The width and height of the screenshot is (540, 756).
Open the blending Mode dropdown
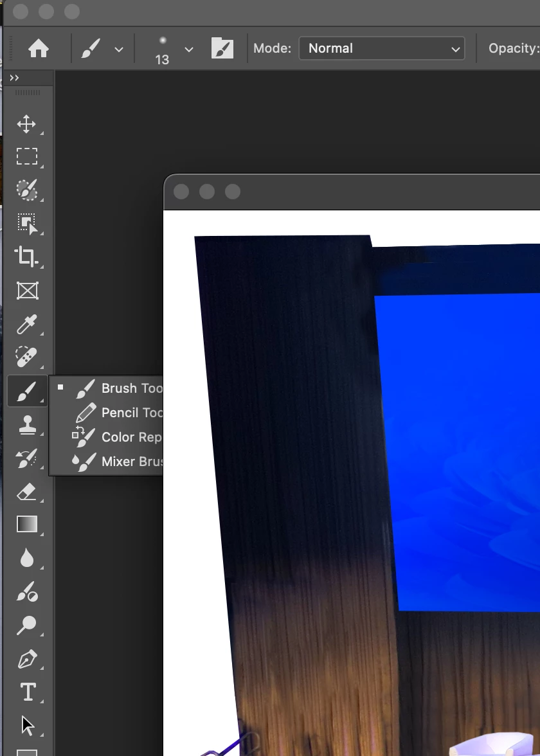pyautogui.click(x=382, y=48)
